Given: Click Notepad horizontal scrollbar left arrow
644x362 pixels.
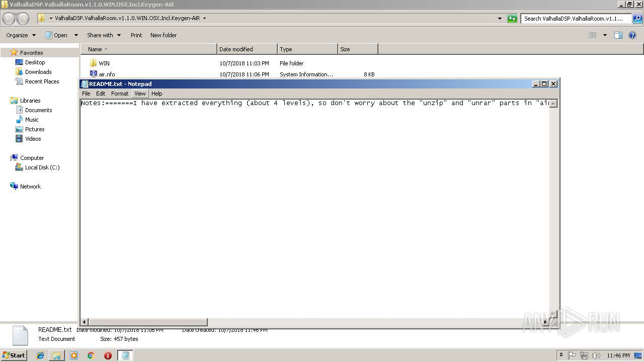Looking at the screenshot, I should (85, 322).
